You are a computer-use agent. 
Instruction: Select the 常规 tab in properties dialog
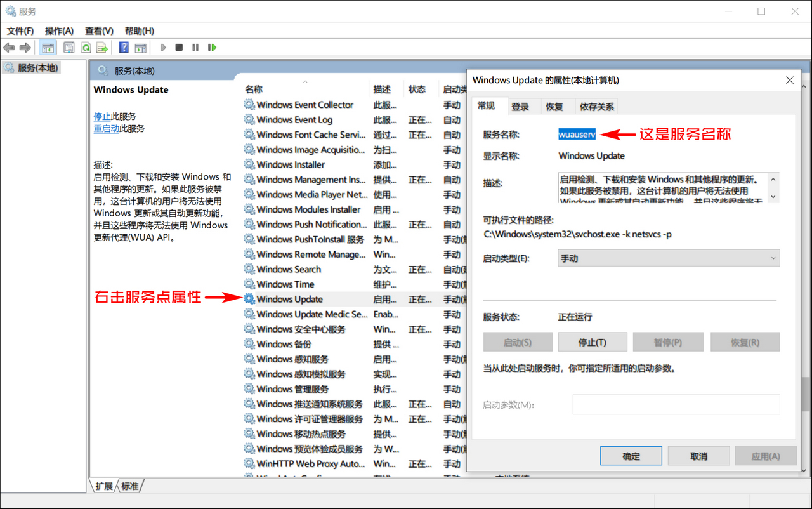point(487,105)
